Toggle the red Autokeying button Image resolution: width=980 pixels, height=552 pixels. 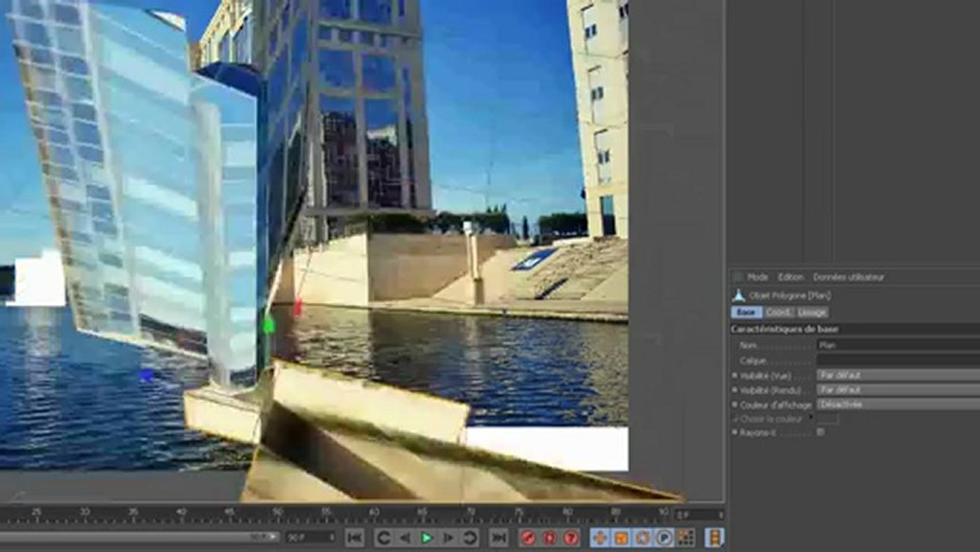pyautogui.click(x=549, y=537)
